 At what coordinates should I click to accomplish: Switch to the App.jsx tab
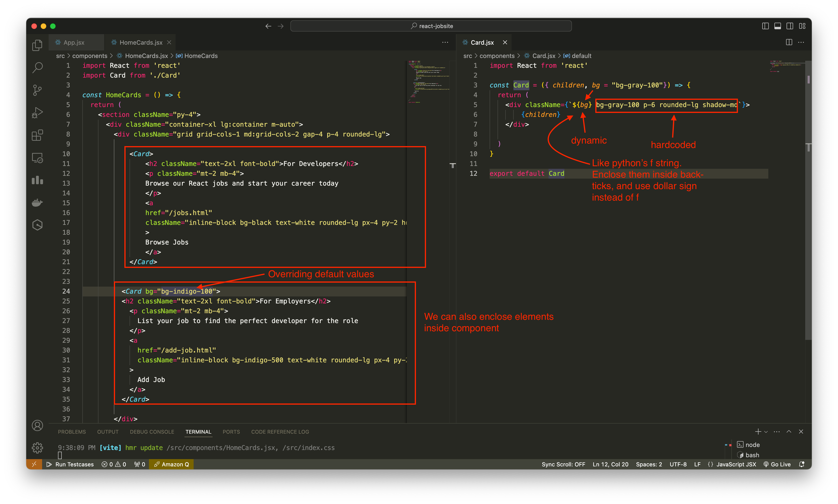(76, 43)
